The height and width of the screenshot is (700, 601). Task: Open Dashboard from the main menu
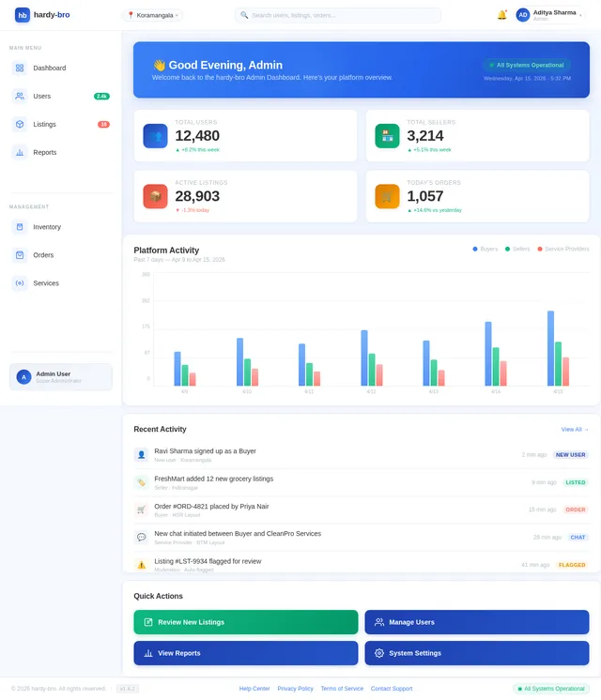tap(61, 68)
